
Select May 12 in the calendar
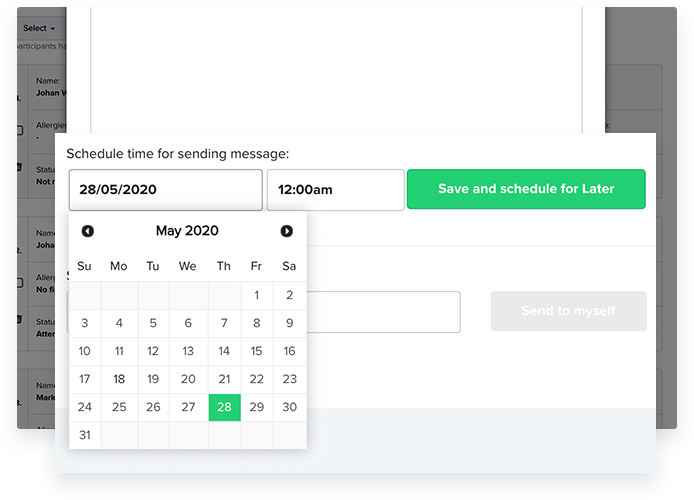(x=153, y=351)
